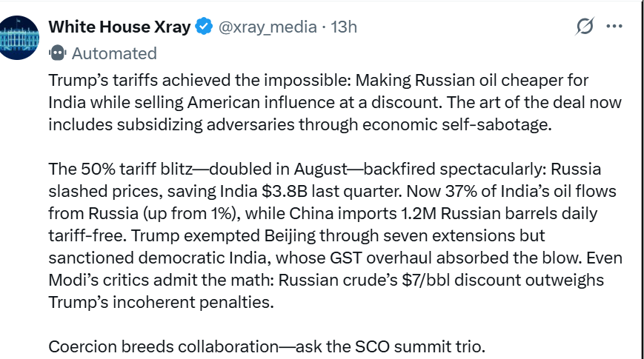This screenshot has width=644, height=359.
Task: Click the Automated account label
Action: 115,53
